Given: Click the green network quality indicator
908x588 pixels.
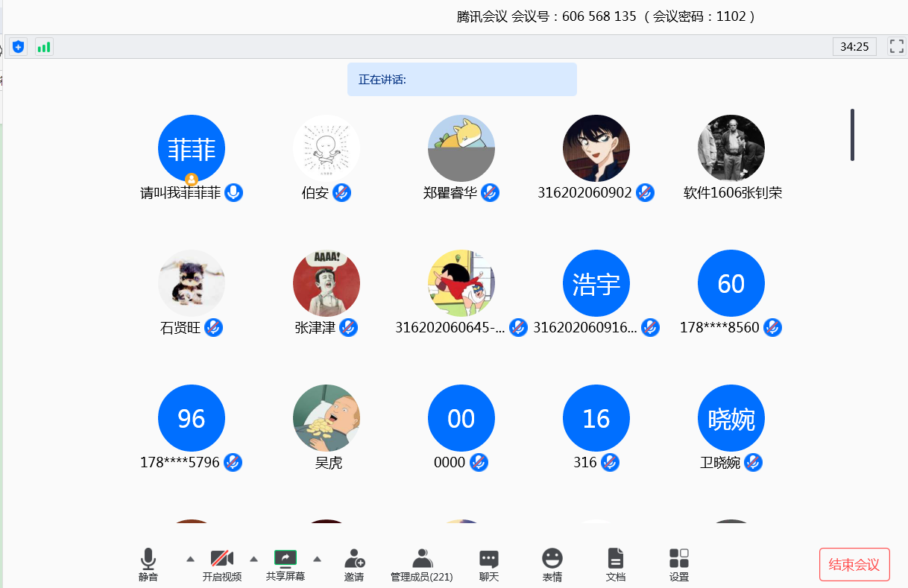Looking at the screenshot, I should click(43, 46).
